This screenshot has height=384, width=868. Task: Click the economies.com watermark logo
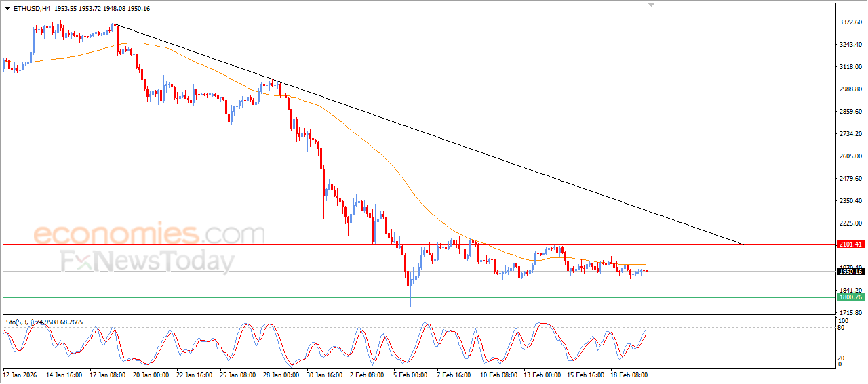(149, 234)
